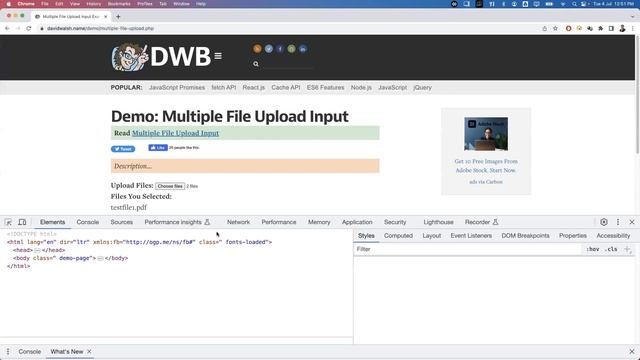Image resolution: width=640 pixels, height=360 pixels.
Task: Switch to the Console tab in DevTools
Action: click(88, 222)
